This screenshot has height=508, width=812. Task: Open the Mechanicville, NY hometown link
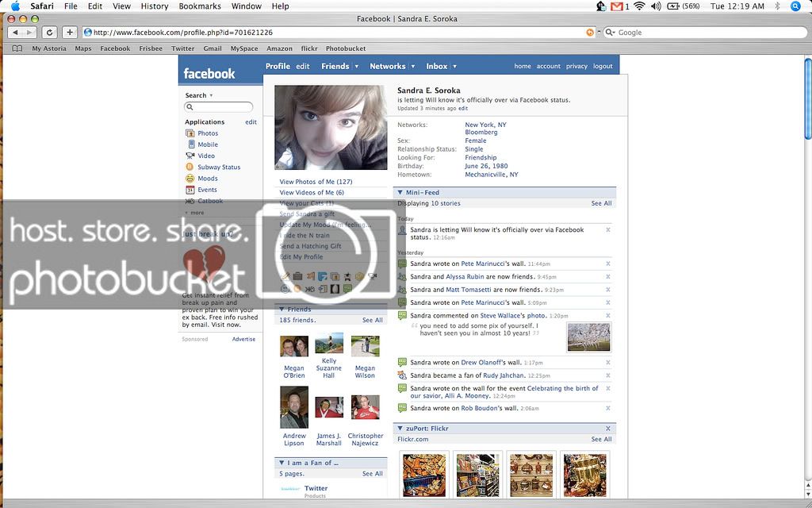point(492,175)
